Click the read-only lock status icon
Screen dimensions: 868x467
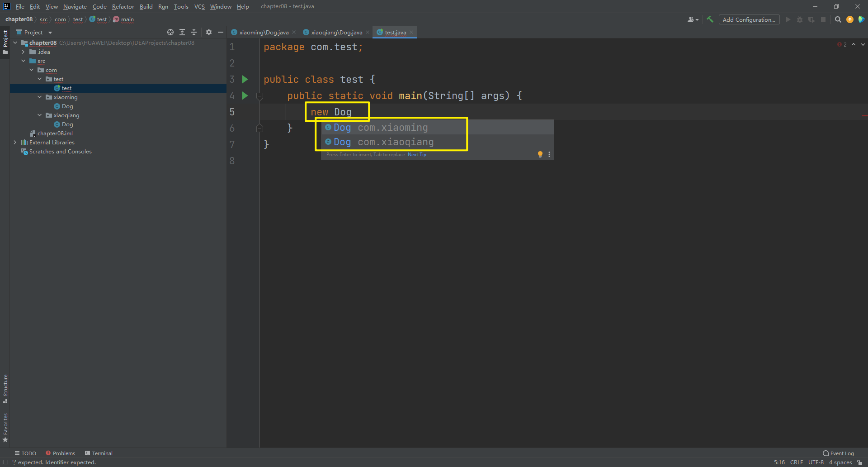pyautogui.click(x=860, y=462)
